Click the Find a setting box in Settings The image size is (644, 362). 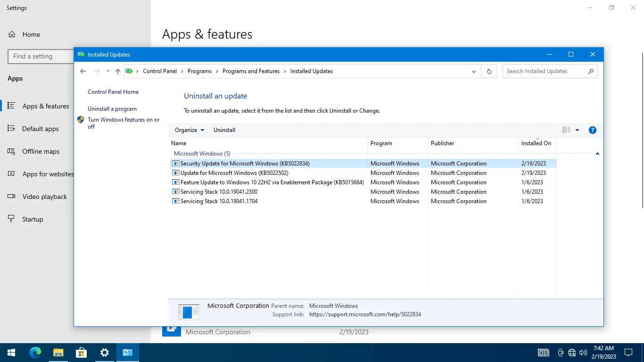click(x=41, y=56)
